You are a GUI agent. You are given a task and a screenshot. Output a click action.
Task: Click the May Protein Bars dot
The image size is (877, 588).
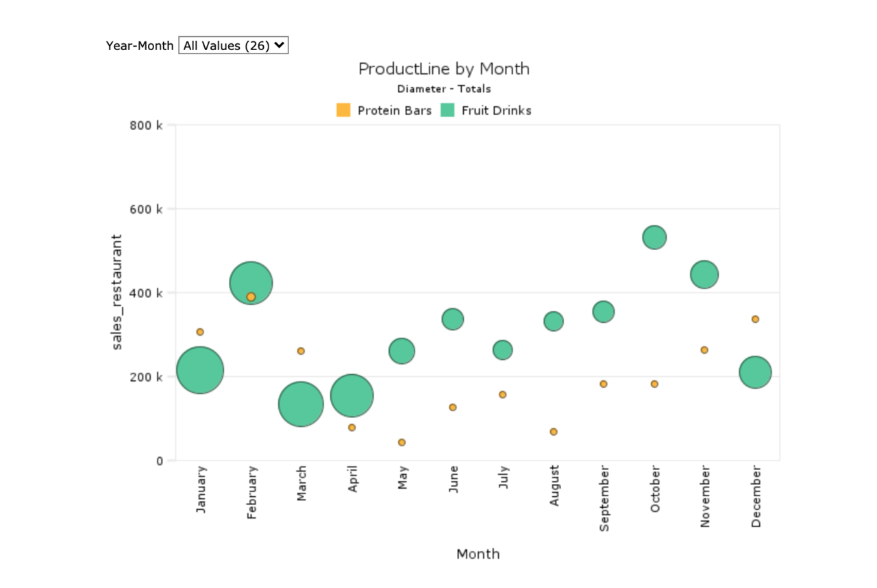[402, 442]
